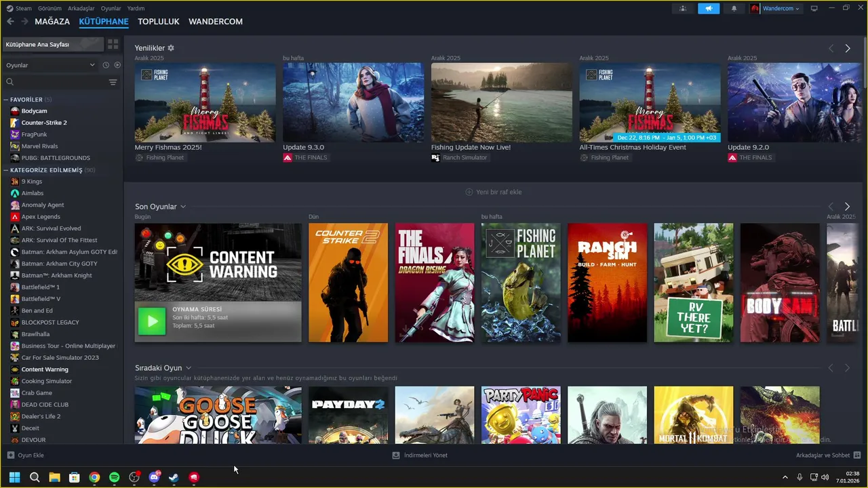Collapse the KATEGORİZE EDİLMEMİŞ category

[x=6, y=170]
